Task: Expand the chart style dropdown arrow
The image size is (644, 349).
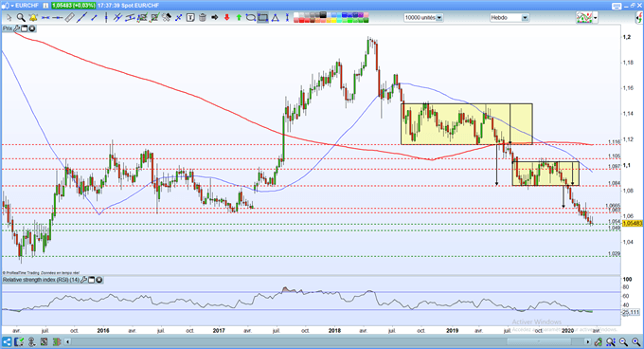Action: coord(595,18)
